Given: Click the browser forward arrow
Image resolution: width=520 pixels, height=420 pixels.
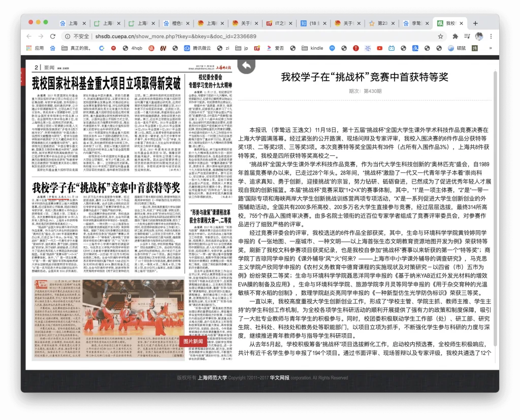Looking at the screenshot, I should [41, 36].
